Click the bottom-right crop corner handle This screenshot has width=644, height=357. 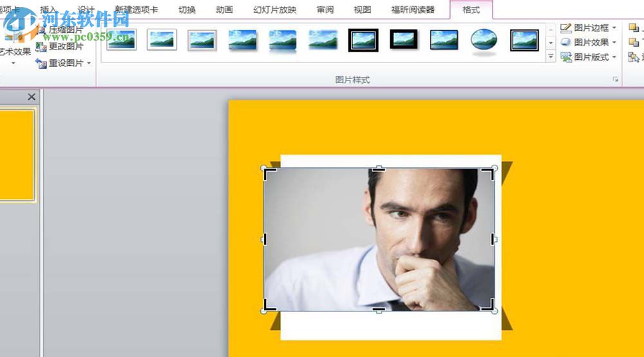pos(488,305)
